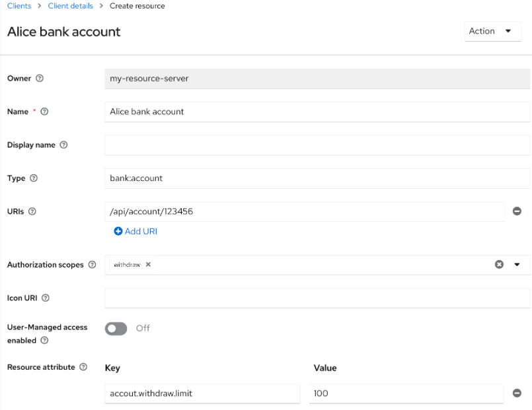Open help for Resource attribute
The image size is (532, 410).
(x=84, y=367)
